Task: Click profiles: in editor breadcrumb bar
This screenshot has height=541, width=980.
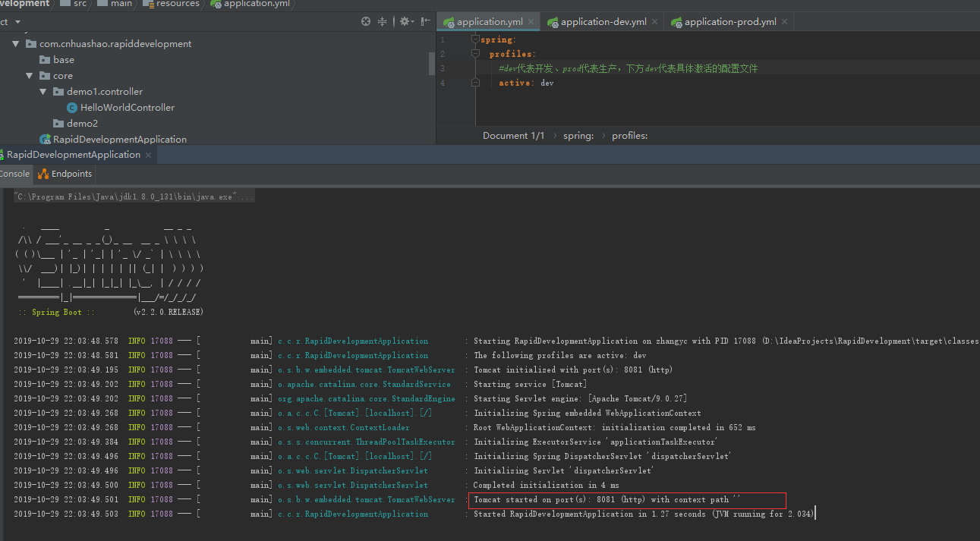Action: (630, 136)
